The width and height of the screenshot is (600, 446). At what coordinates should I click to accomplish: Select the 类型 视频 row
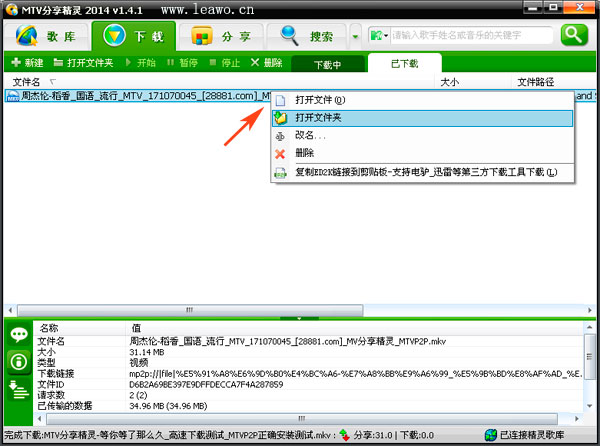[309, 363]
